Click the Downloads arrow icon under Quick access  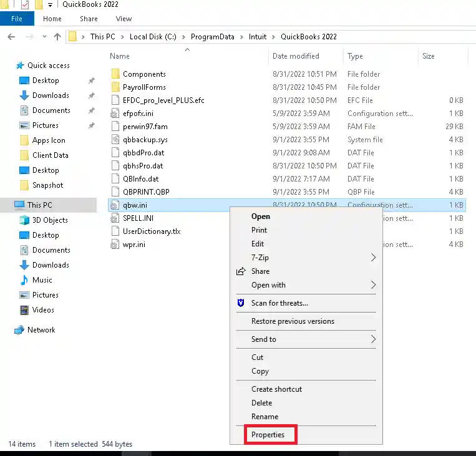coord(24,95)
